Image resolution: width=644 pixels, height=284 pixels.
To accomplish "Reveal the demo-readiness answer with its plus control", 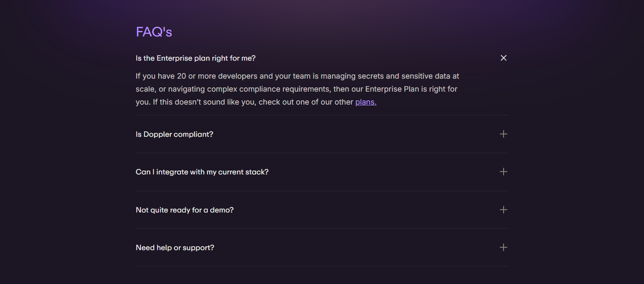I will pyautogui.click(x=504, y=210).
